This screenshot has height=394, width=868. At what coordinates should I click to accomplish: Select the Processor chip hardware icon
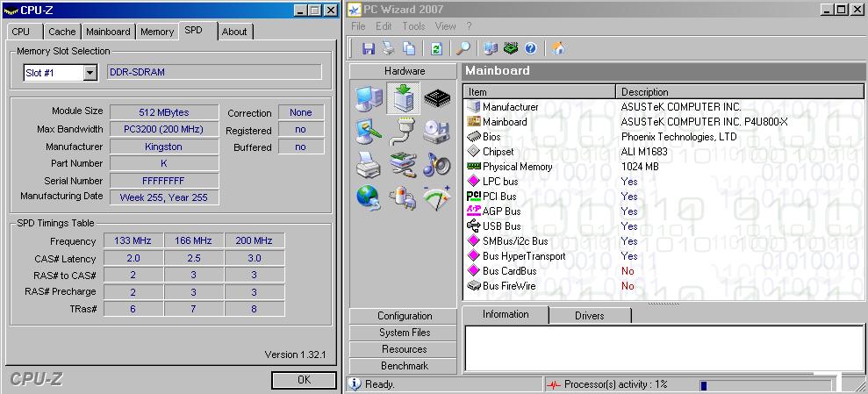436,98
